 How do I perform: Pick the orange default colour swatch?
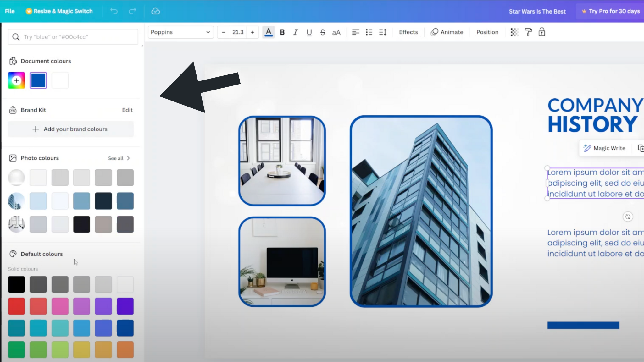coord(125,350)
